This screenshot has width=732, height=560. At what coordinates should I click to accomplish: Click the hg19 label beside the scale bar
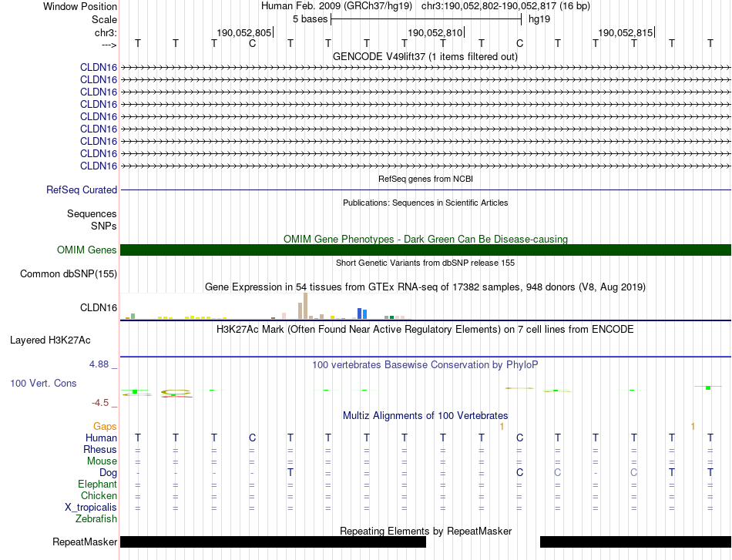(539, 19)
